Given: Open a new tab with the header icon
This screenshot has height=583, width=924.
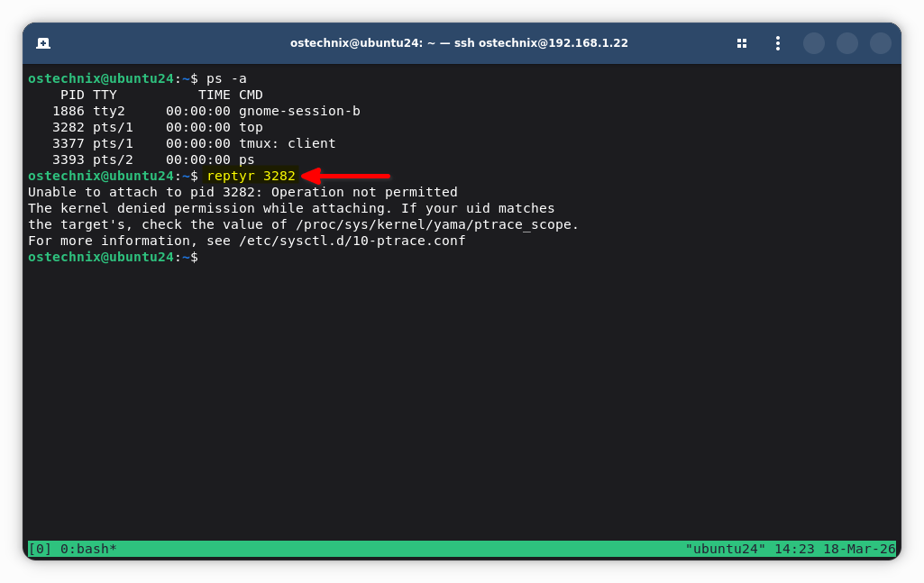Looking at the screenshot, I should pyautogui.click(x=43, y=43).
